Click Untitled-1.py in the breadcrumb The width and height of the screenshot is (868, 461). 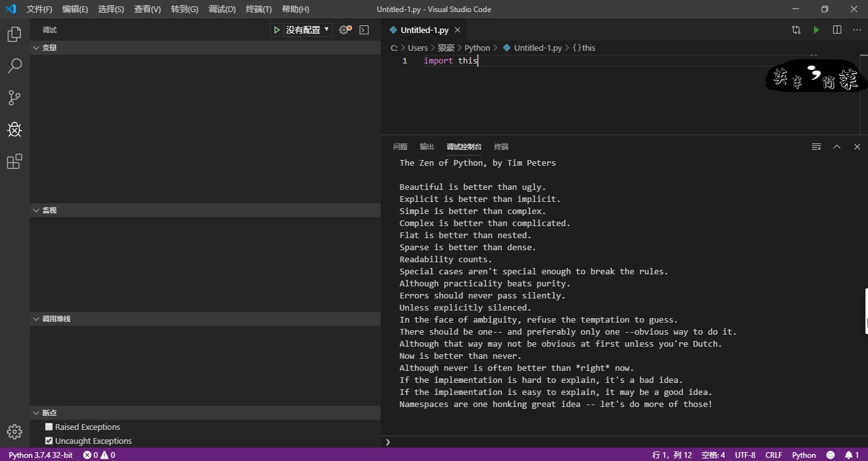pyautogui.click(x=538, y=48)
